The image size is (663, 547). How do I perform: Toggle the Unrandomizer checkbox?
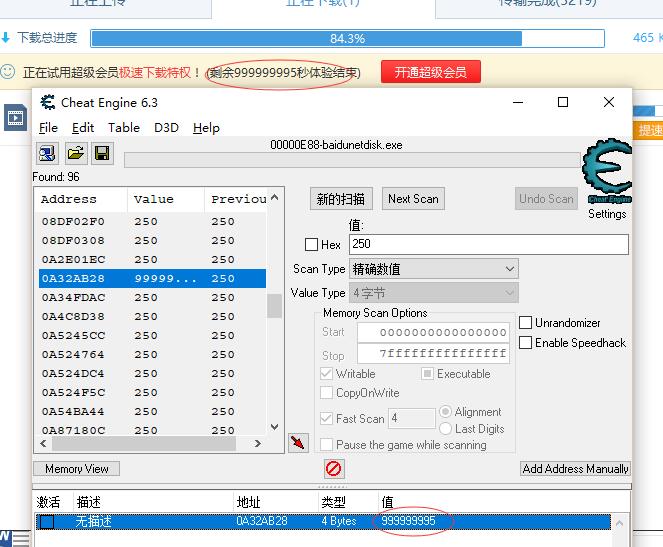tap(526, 323)
